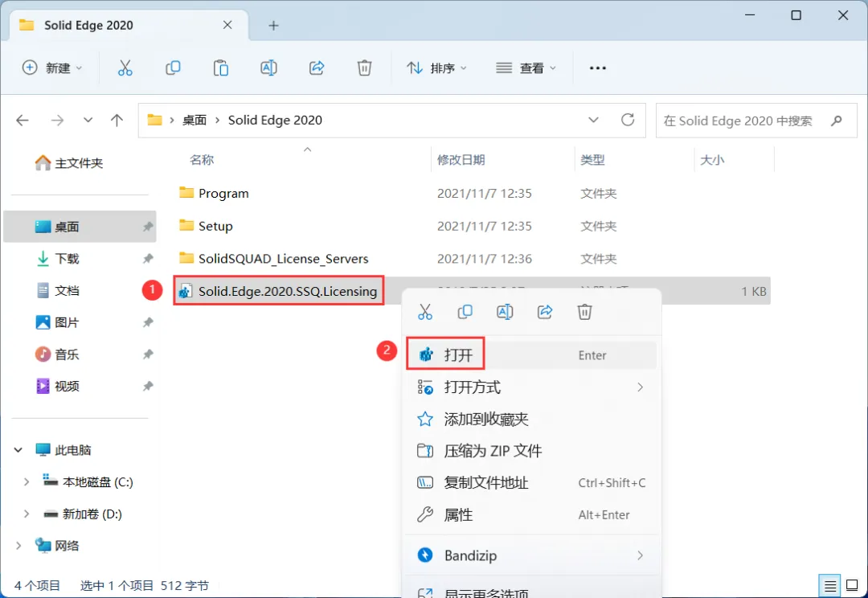Unpin 视频 from quick access
Screen dimensions: 868x598
click(148, 386)
